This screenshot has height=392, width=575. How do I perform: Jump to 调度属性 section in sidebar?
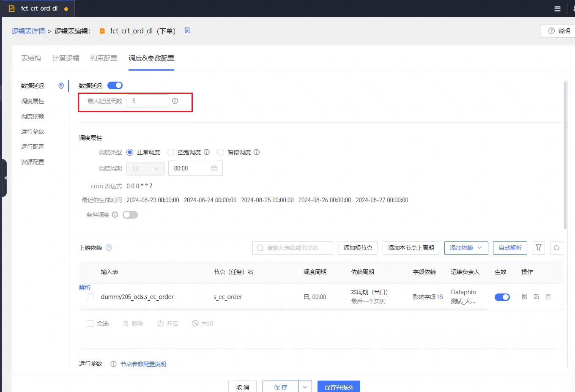click(33, 101)
